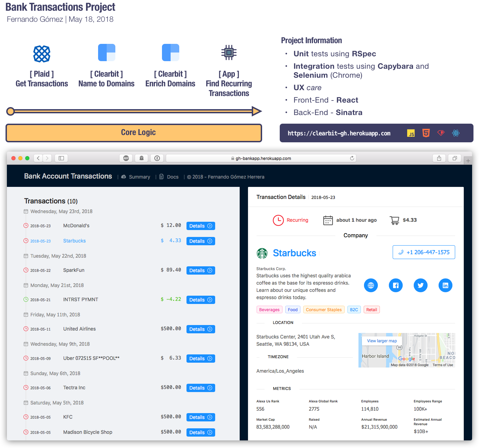Click the Starbucks website globe icon

coord(371,285)
